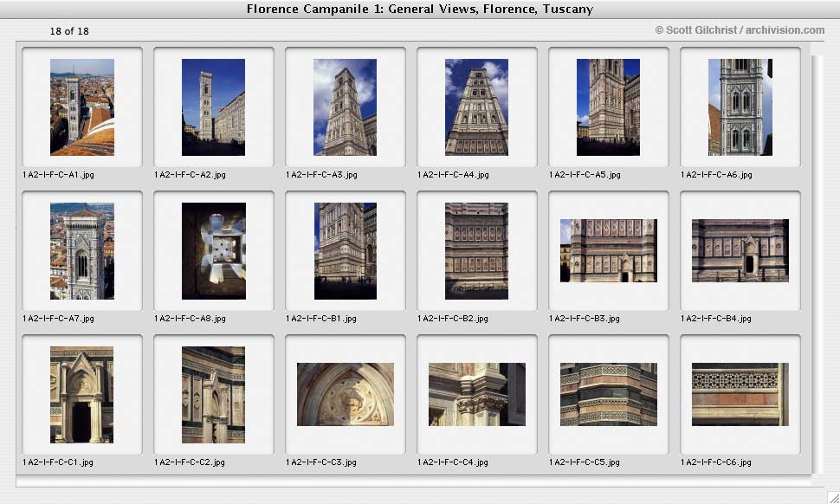The image size is (840, 504).
Task: Open the 1A2-I-F-C-C6.jpg marble detail thumbnail
Action: click(740, 394)
